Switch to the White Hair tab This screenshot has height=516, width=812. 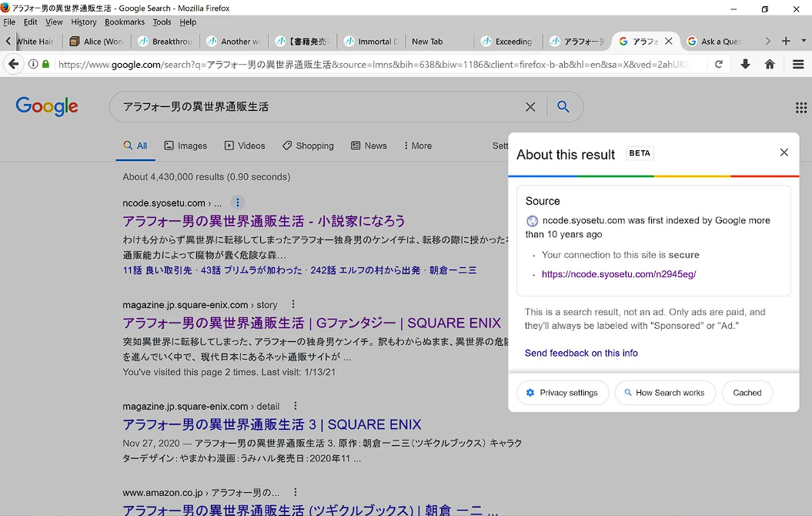click(x=36, y=42)
